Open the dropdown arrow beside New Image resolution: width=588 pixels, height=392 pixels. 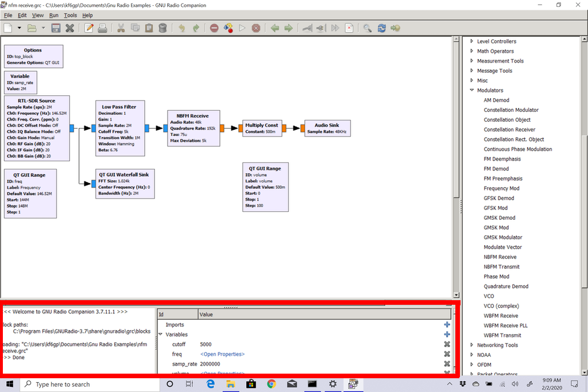click(19, 28)
